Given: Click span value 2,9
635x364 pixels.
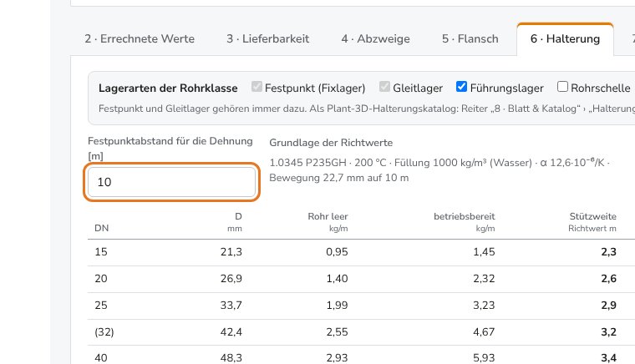Looking at the screenshot, I should point(608,306).
